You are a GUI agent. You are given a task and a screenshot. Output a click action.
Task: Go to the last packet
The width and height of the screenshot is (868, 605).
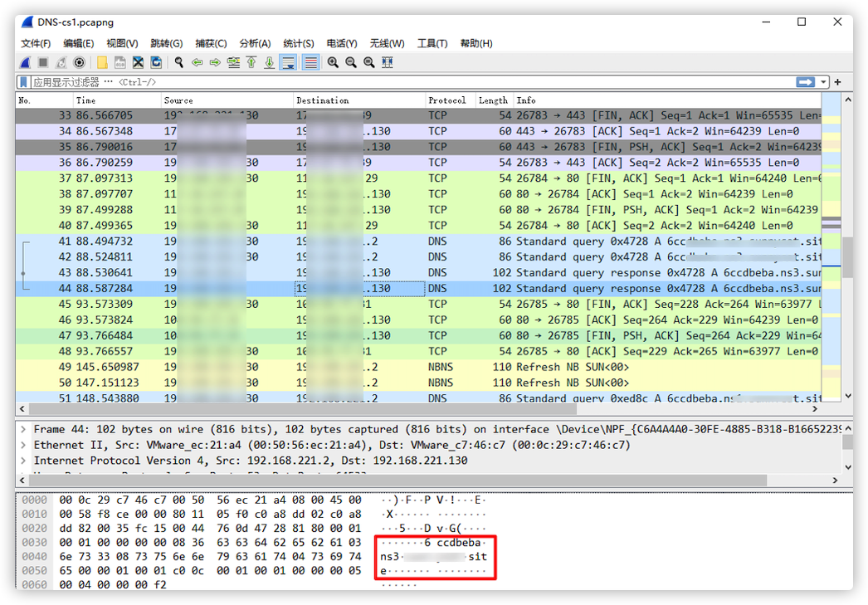tap(270, 62)
